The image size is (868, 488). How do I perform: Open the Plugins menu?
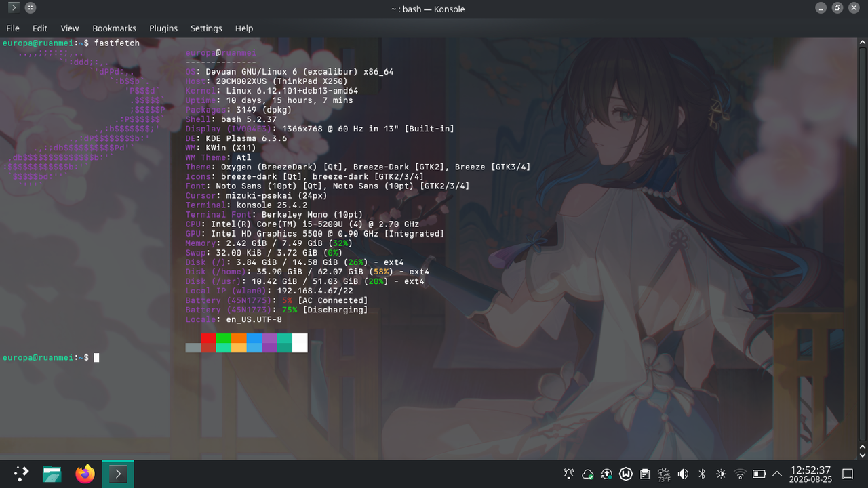pyautogui.click(x=163, y=28)
